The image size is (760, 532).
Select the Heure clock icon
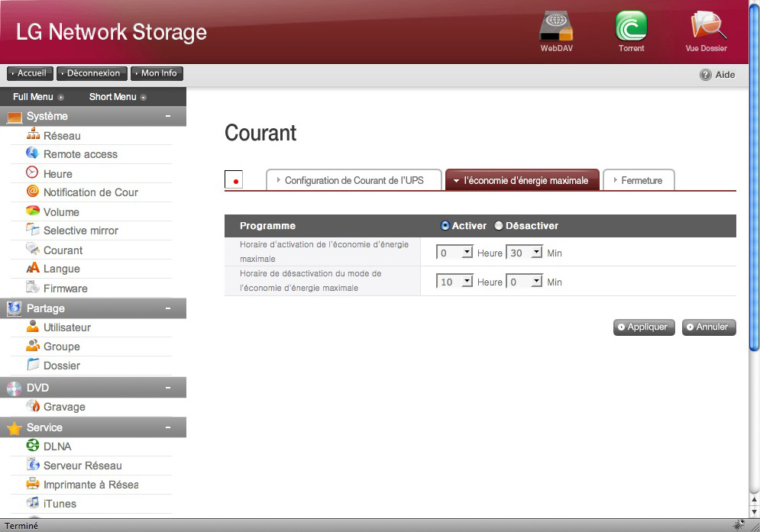[32, 173]
